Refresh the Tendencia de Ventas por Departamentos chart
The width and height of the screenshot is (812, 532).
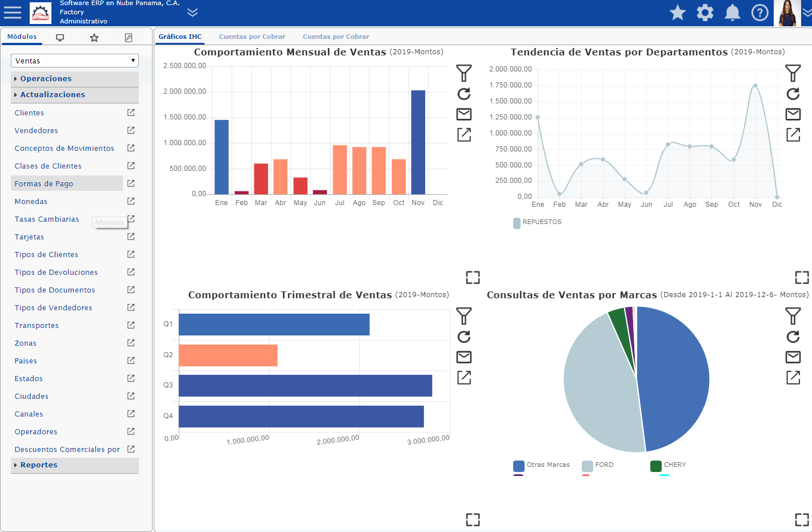[x=793, y=94]
